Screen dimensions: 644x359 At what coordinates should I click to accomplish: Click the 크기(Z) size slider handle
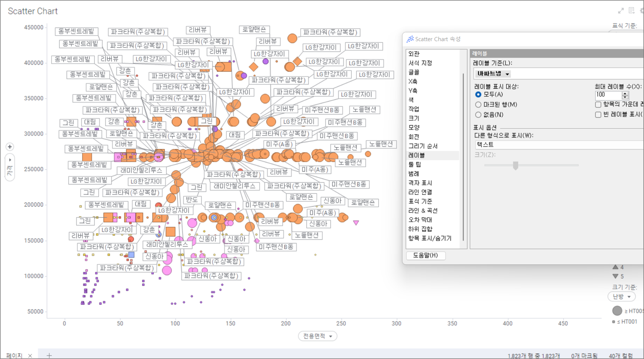tap(515, 165)
